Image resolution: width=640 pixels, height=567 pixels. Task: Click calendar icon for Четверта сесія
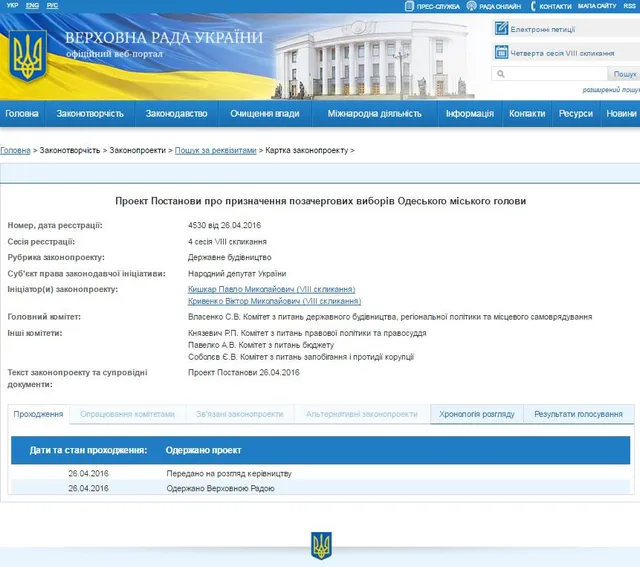(x=502, y=52)
